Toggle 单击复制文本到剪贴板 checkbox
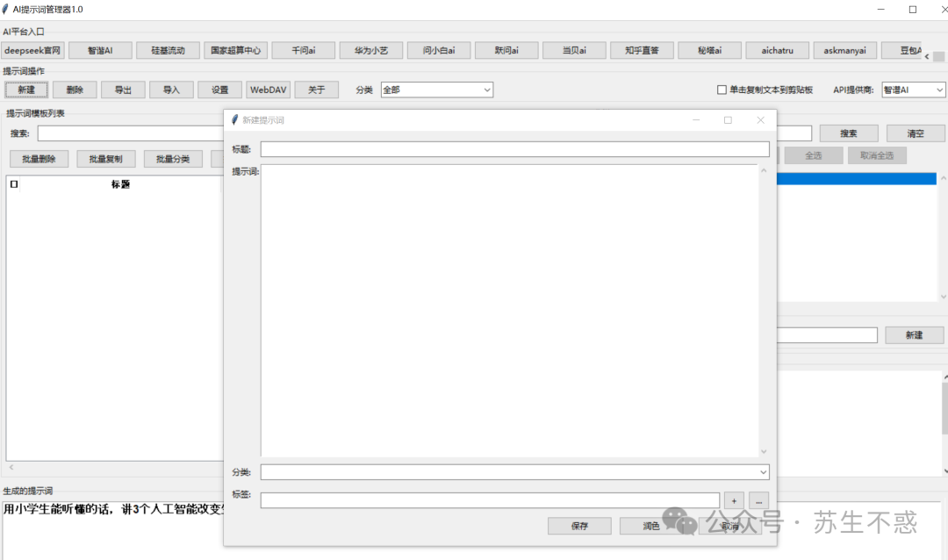 coord(722,90)
